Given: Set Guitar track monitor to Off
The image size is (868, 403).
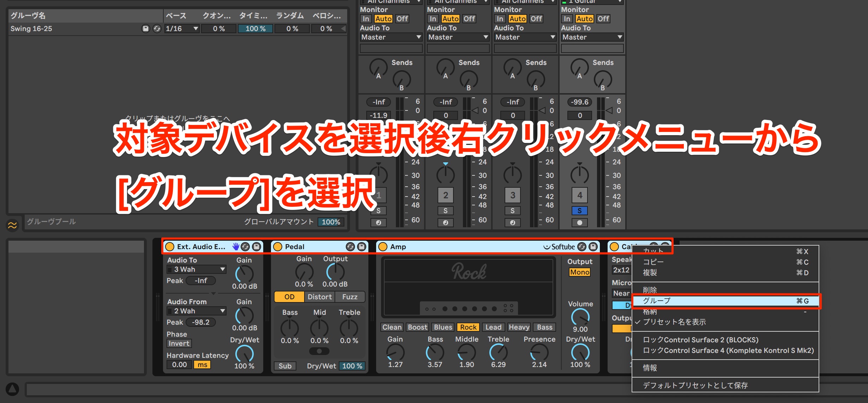Looking at the screenshot, I should 603,19.
